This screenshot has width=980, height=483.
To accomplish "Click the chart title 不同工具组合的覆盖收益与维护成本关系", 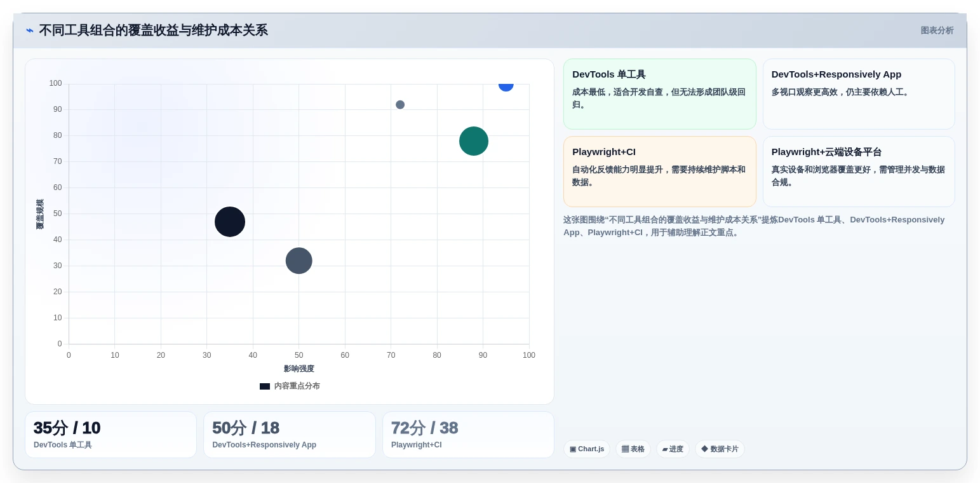I will [x=154, y=31].
